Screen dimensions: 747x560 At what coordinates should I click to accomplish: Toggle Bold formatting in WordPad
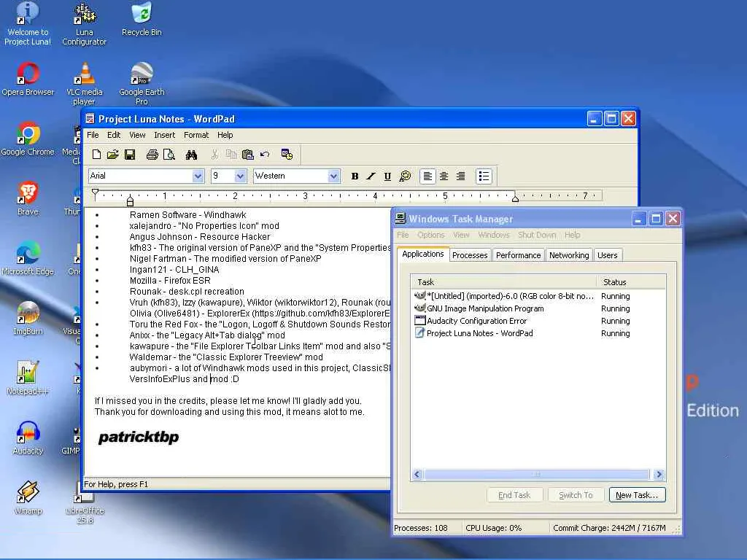pos(355,176)
